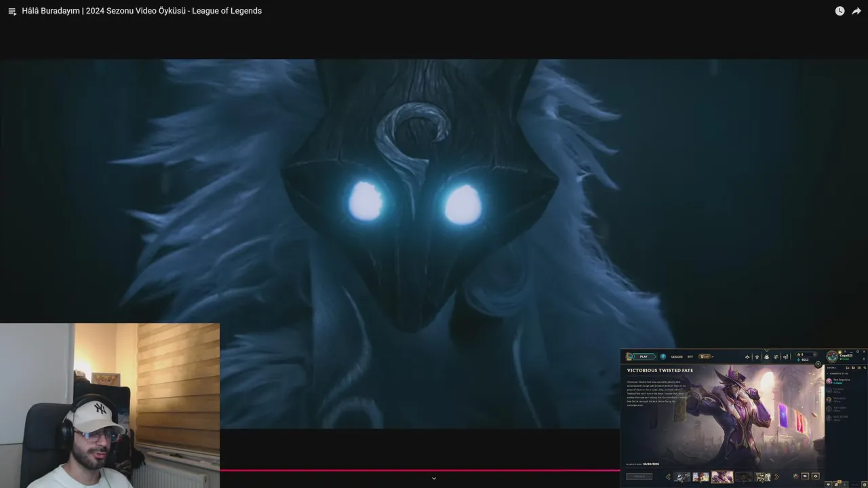
Task: Click the RP currency balance
Action: (x=802, y=354)
